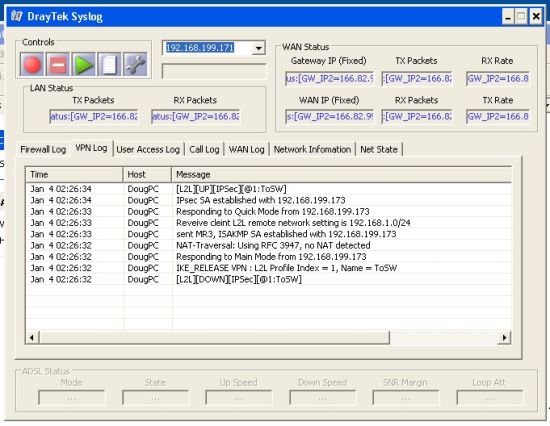Expand the 192.168.199.171 dropdown arrow
550x426 pixels.
coord(259,48)
